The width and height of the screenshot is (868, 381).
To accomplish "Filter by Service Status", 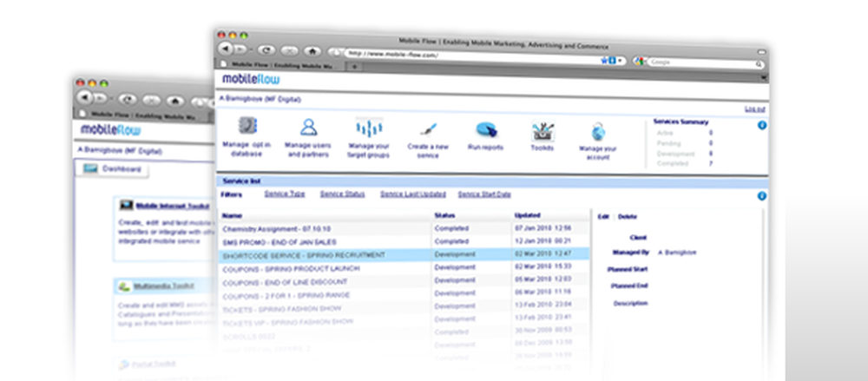I will point(343,194).
